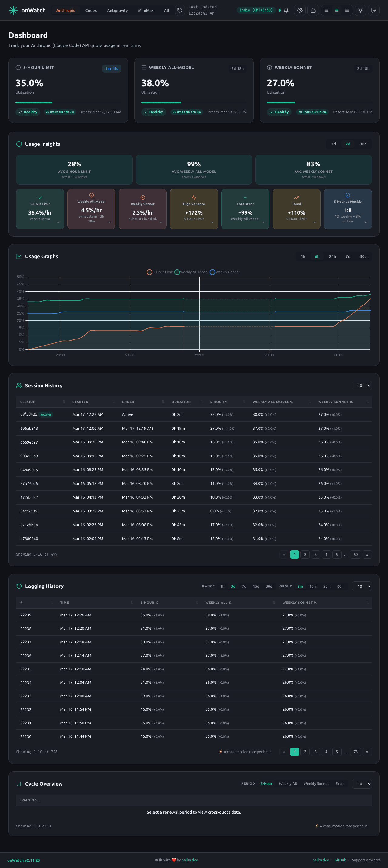Select the Weekly Sonnet period in Cycle Overview

click(x=316, y=784)
